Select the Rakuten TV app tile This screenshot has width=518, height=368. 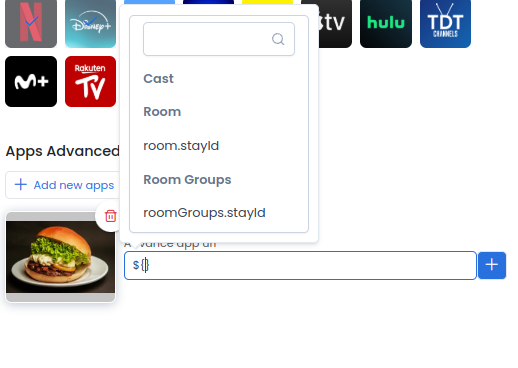(90, 81)
